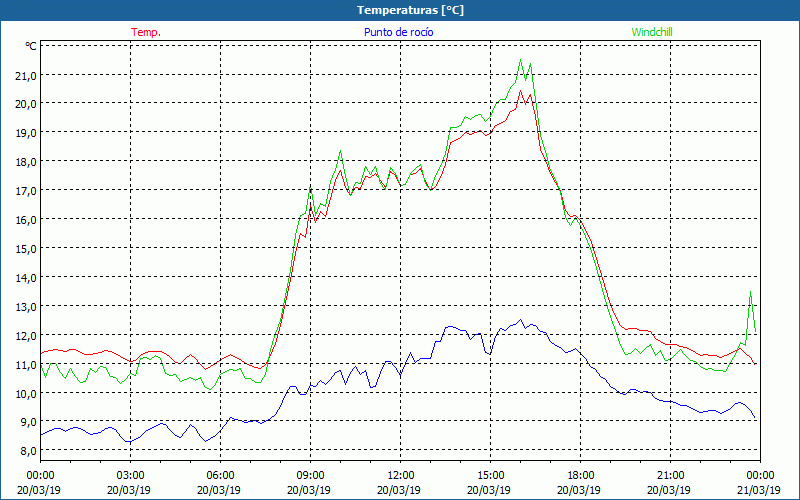Click the 13,0 y-axis value
This screenshot has height=500, width=800.
click(26, 307)
